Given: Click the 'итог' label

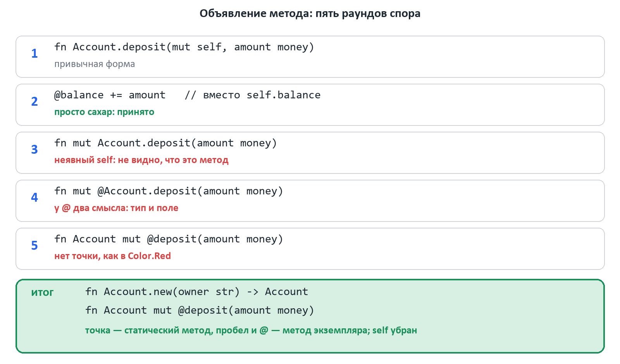Looking at the screenshot, I should point(42,292).
